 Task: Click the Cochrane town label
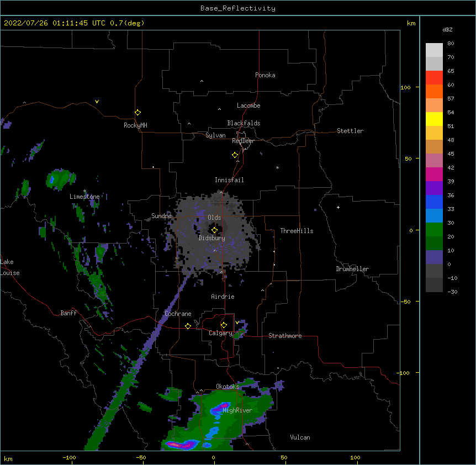coord(178,314)
